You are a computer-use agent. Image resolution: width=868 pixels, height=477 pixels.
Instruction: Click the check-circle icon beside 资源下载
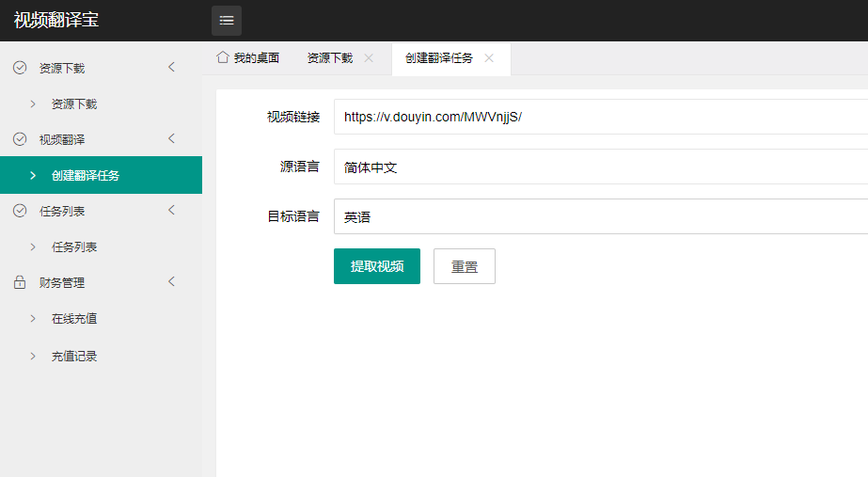click(x=20, y=69)
